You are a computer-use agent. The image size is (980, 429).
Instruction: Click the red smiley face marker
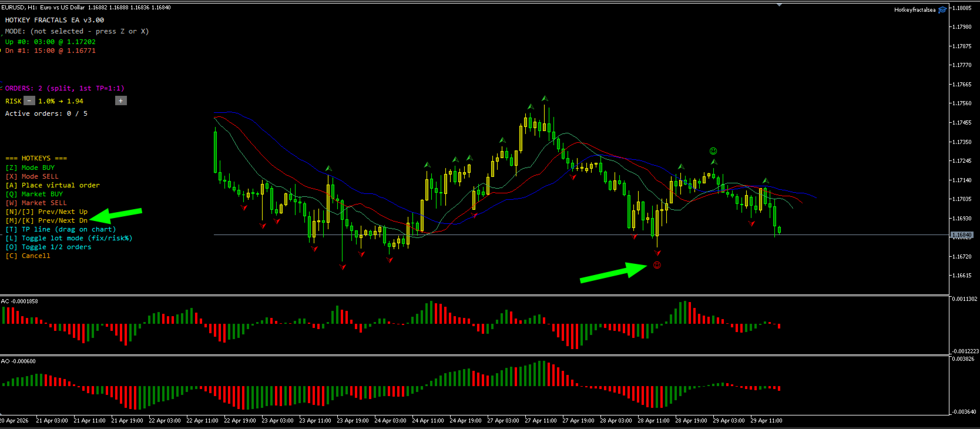point(657,265)
